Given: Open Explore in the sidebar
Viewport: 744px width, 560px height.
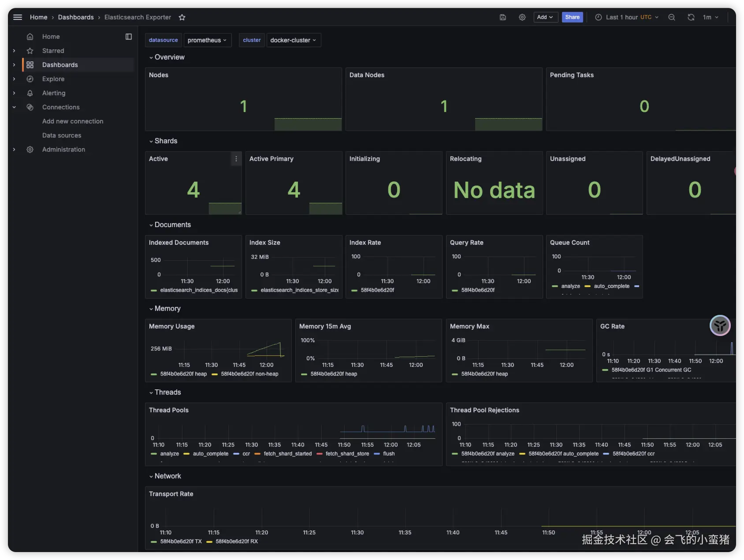Looking at the screenshot, I should pyautogui.click(x=53, y=79).
